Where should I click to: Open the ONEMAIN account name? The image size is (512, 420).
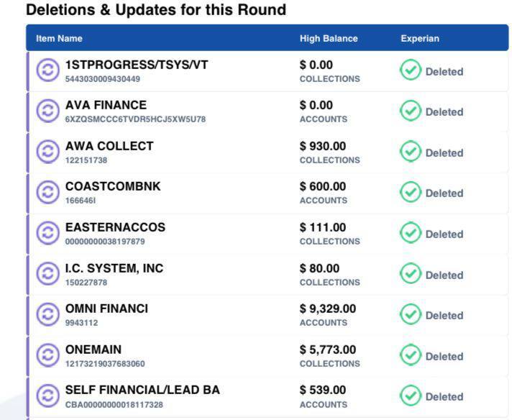coord(93,350)
